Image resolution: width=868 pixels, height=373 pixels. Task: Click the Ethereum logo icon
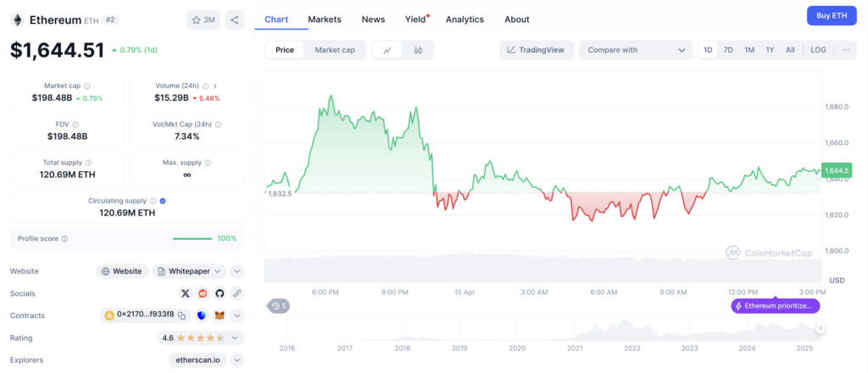tap(18, 20)
